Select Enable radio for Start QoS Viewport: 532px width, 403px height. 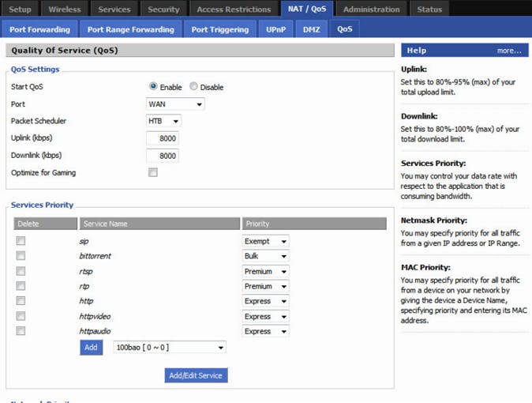[x=153, y=86]
